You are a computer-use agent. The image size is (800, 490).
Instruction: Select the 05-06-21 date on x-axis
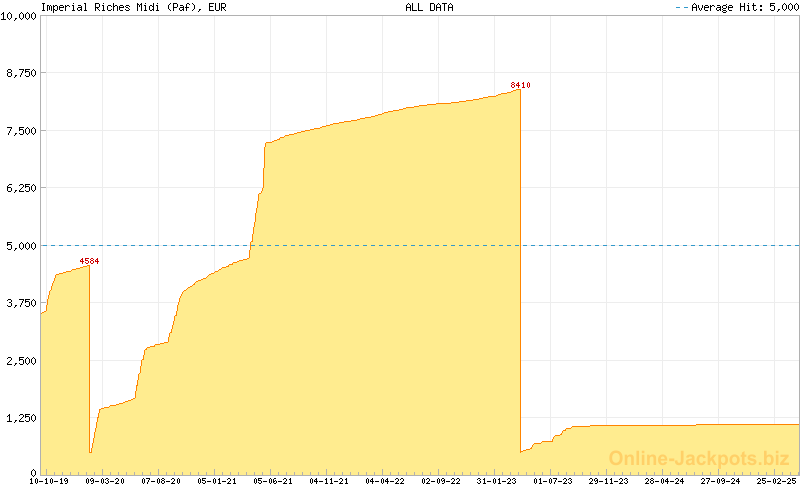[x=273, y=481]
